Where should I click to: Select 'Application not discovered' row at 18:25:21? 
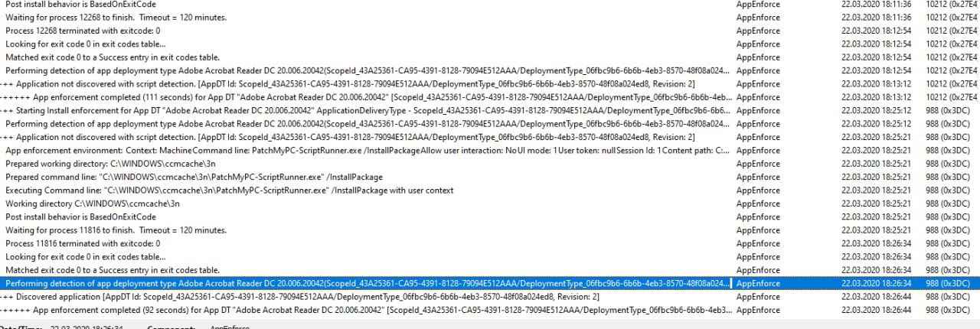[x=490, y=137]
